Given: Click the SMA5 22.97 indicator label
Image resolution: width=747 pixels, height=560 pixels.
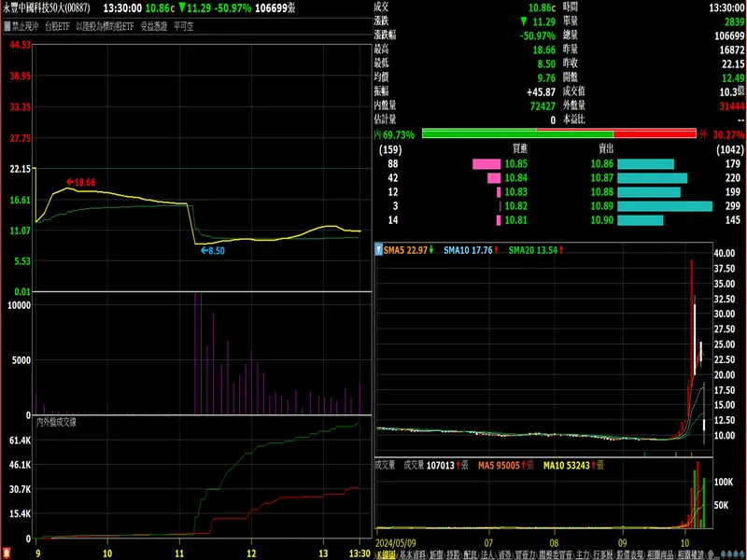Looking at the screenshot, I should pyautogui.click(x=405, y=250).
